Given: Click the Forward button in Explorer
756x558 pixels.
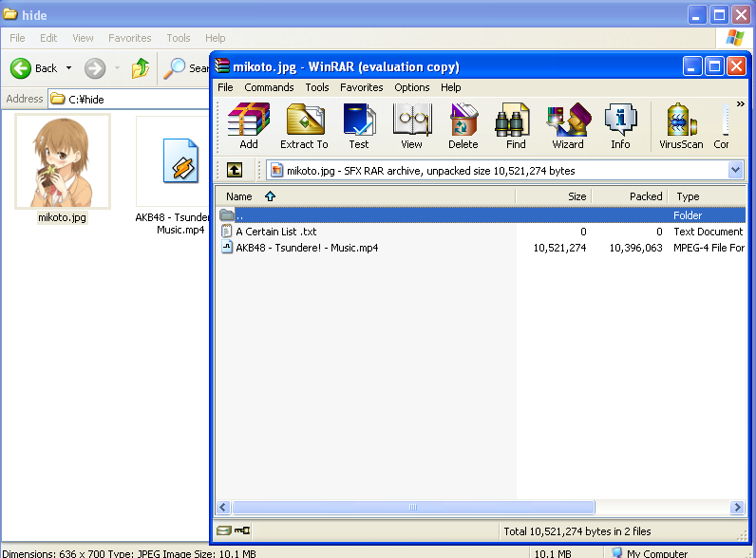Looking at the screenshot, I should pyautogui.click(x=95, y=68).
